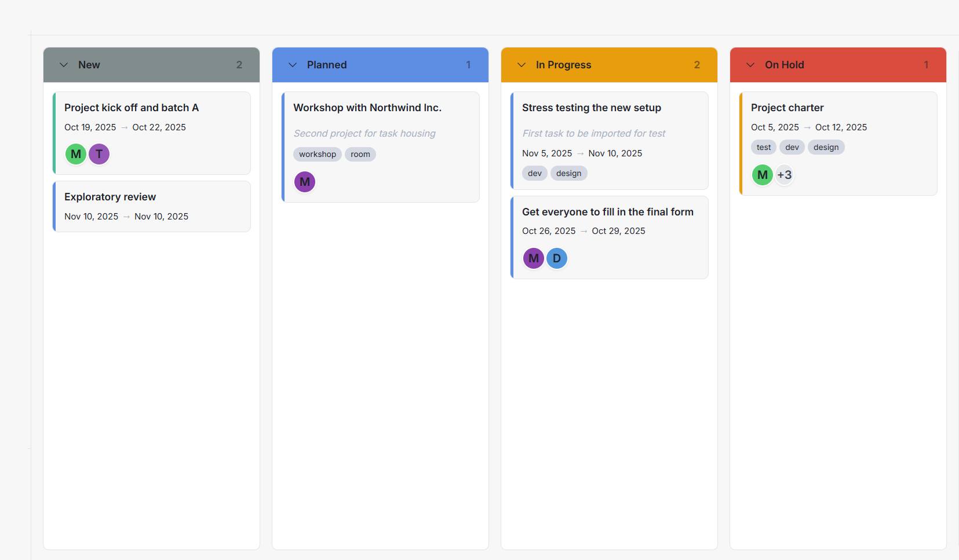The image size is (959, 560).
Task: Select the Planned column header
Action: coord(327,64)
